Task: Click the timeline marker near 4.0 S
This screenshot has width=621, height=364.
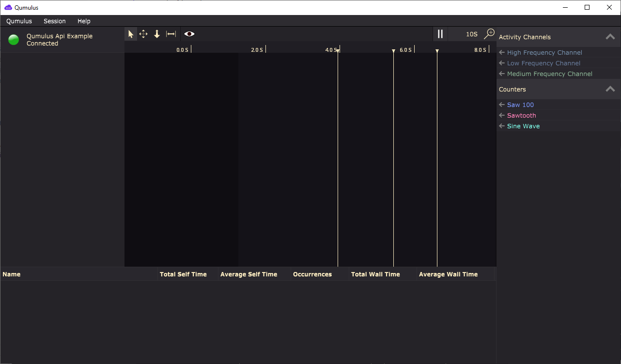Action: (x=338, y=50)
